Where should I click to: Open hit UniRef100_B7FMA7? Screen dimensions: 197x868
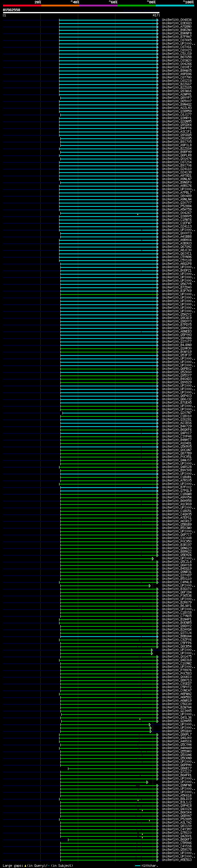177,37
